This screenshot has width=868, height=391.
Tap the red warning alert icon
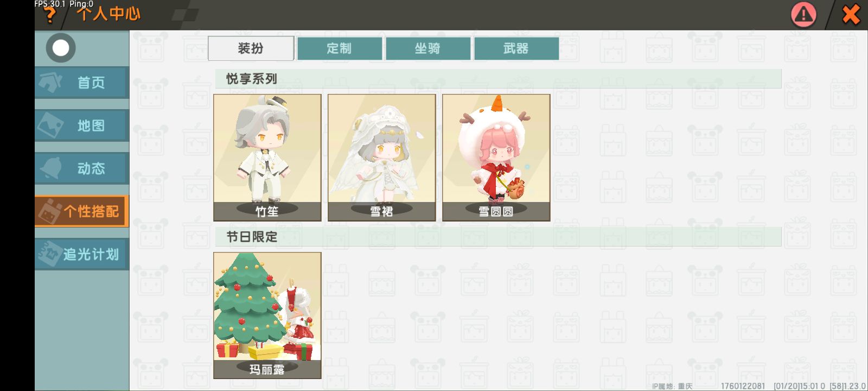coord(803,15)
